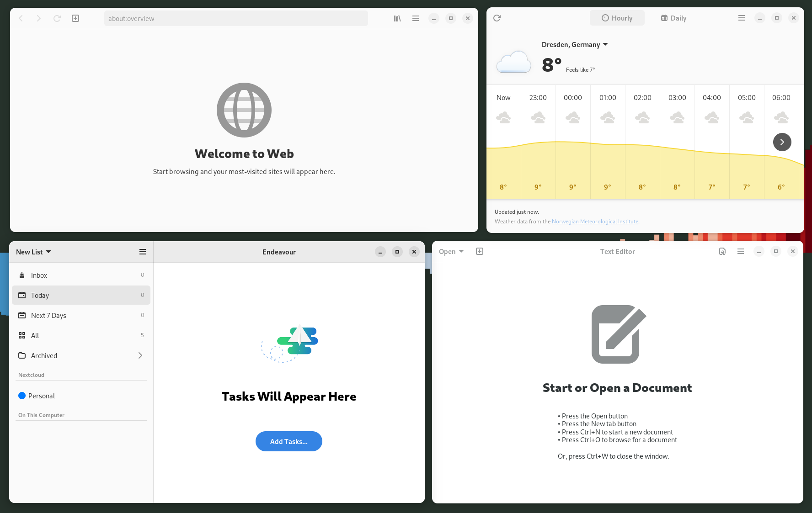
Task: Open New List dropdown in Endeavour
Action: coord(33,252)
